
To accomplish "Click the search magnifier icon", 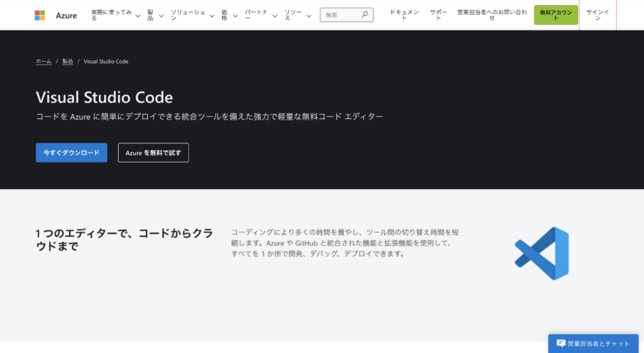I will pyautogui.click(x=365, y=15).
